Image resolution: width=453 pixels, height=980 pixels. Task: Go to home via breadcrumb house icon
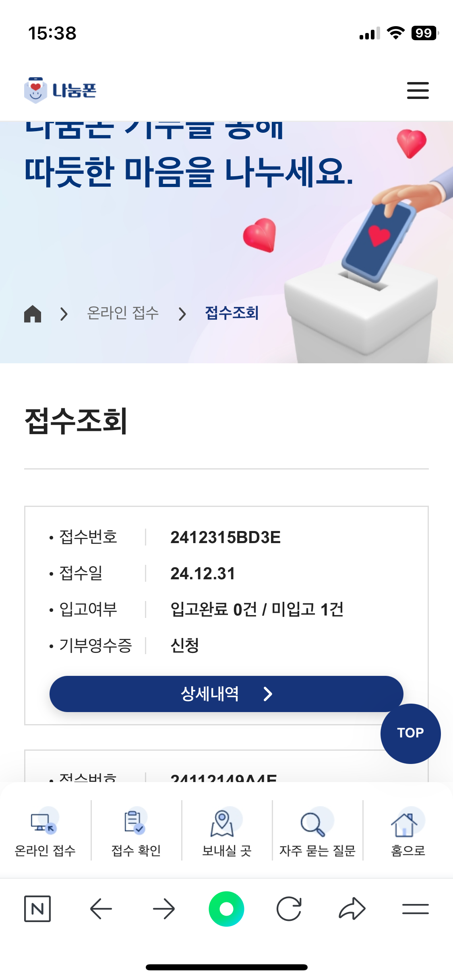coord(33,314)
